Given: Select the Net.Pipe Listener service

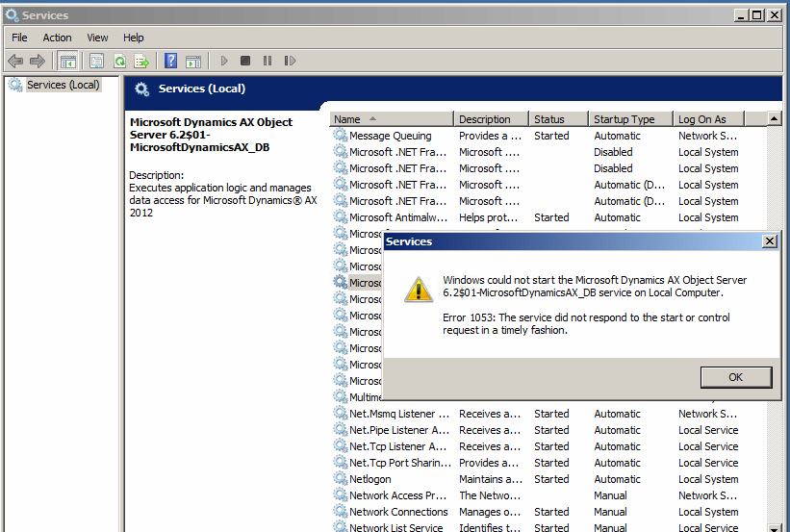Looking at the screenshot, I should click(x=548, y=430).
